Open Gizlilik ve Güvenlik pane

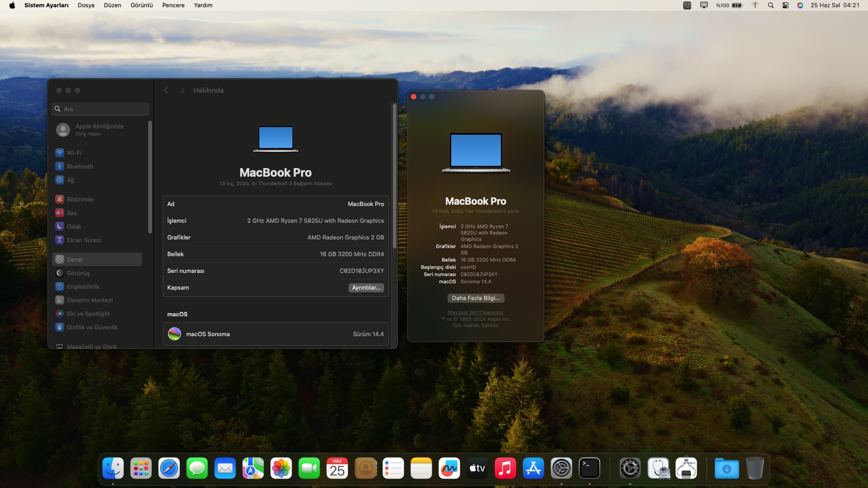point(92,327)
